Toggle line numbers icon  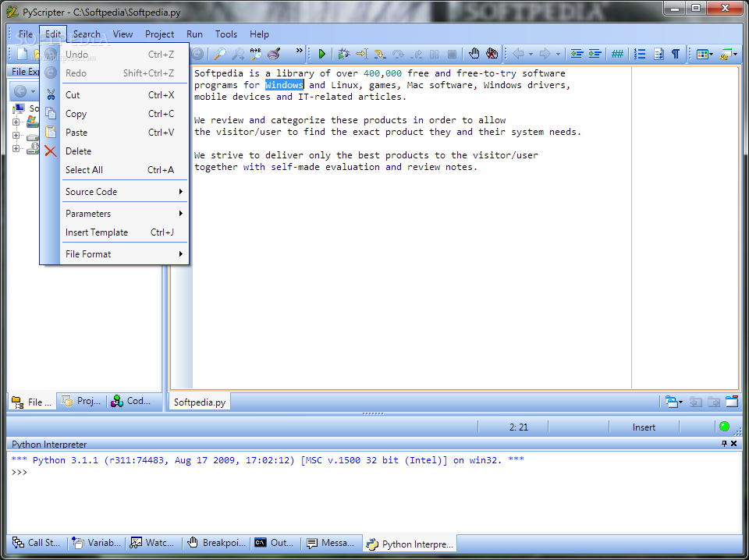coord(640,54)
